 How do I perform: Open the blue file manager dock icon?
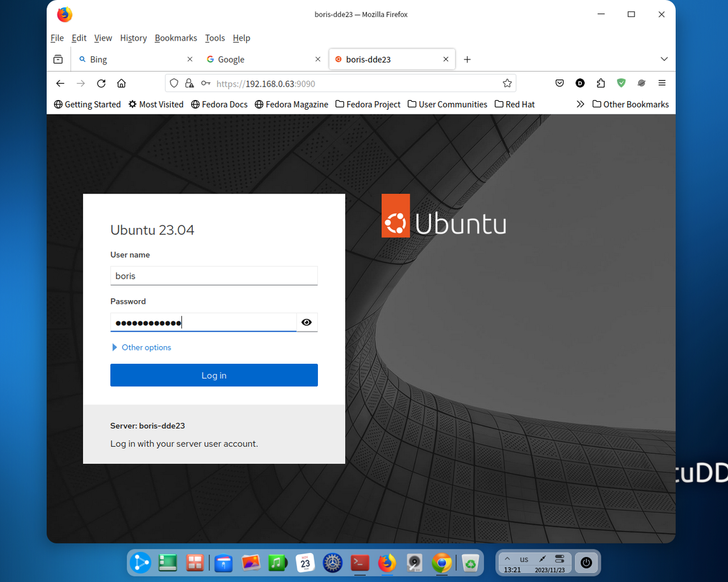[x=224, y=563]
